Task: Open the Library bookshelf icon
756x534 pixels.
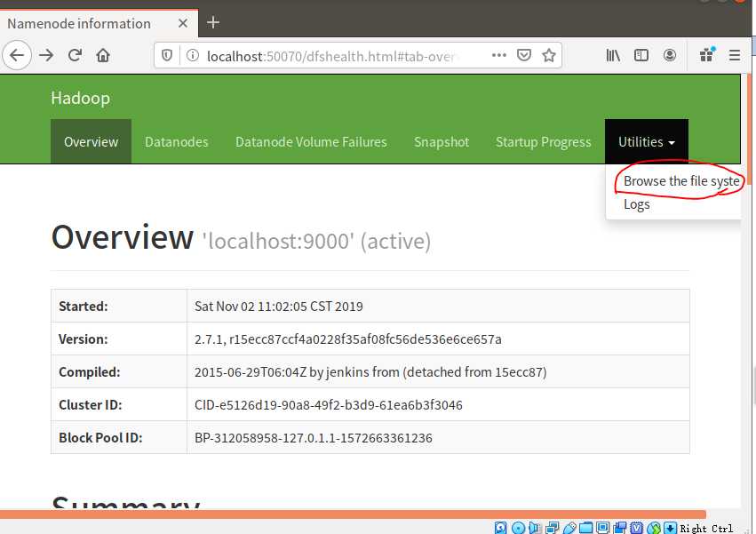Action: click(613, 55)
